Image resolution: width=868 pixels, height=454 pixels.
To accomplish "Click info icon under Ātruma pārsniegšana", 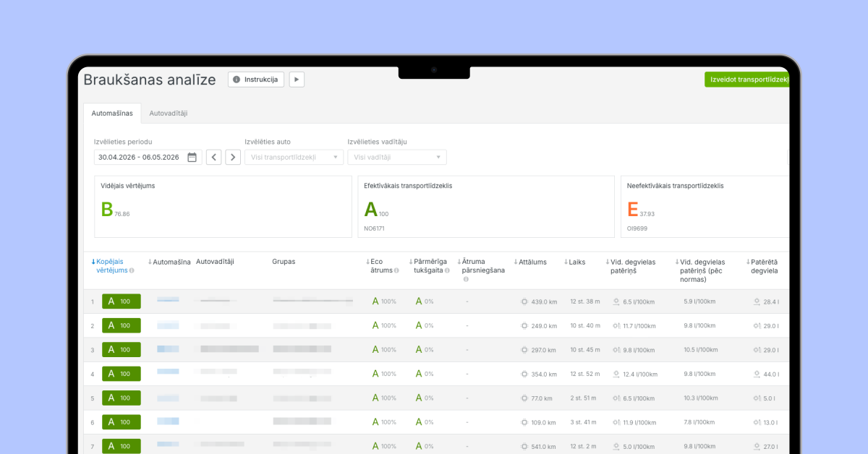I will 466,279.
